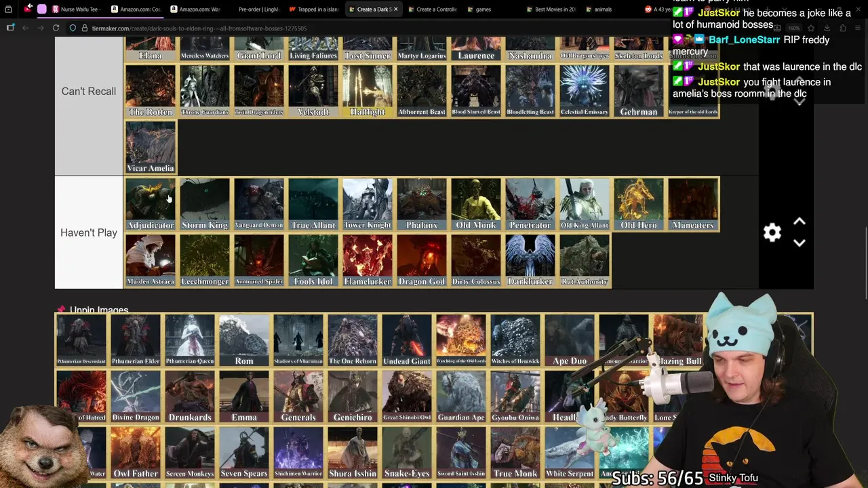Pick the Fools Idol tile

coord(313,260)
